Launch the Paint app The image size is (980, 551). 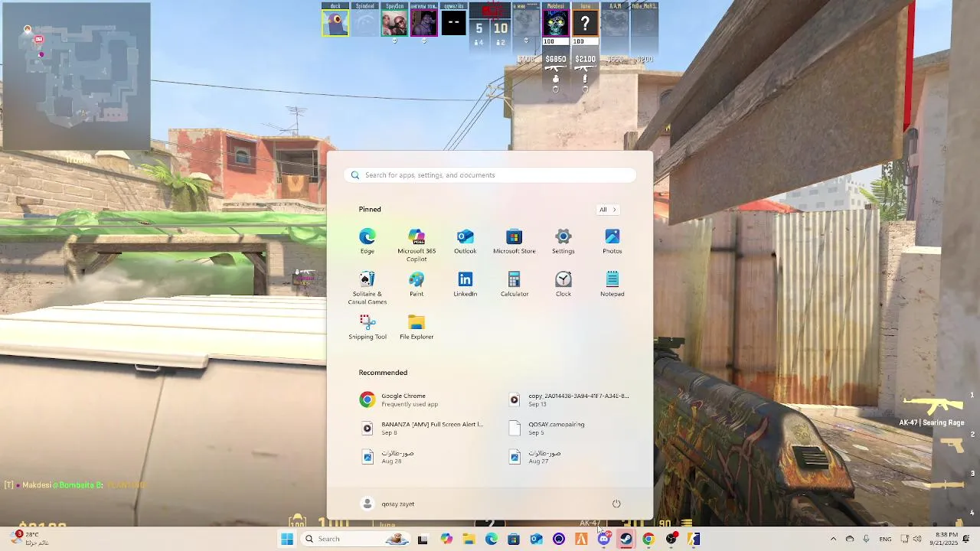(x=416, y=284)
